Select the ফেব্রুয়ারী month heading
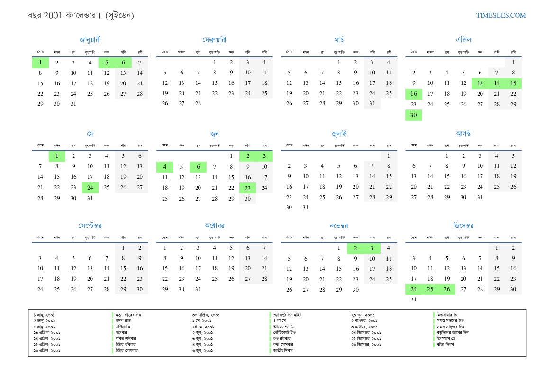554x392 pixels. pyautogui.click(x=215, y=40)
